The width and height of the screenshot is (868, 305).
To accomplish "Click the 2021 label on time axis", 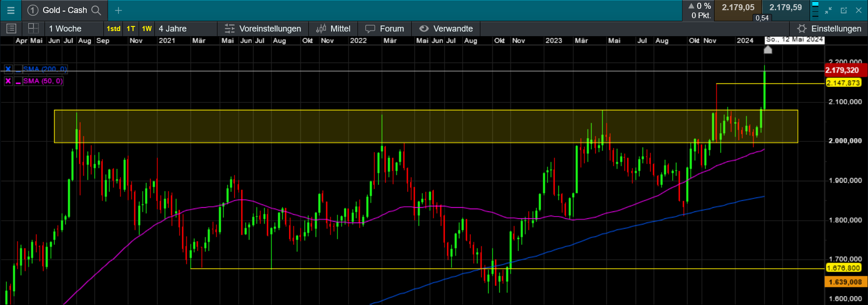I will [x=167, y=41].
